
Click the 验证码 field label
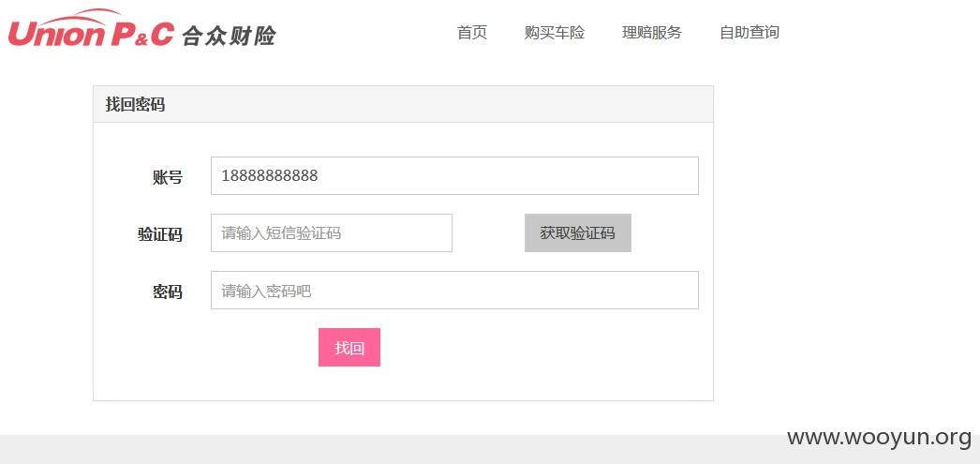160,234
